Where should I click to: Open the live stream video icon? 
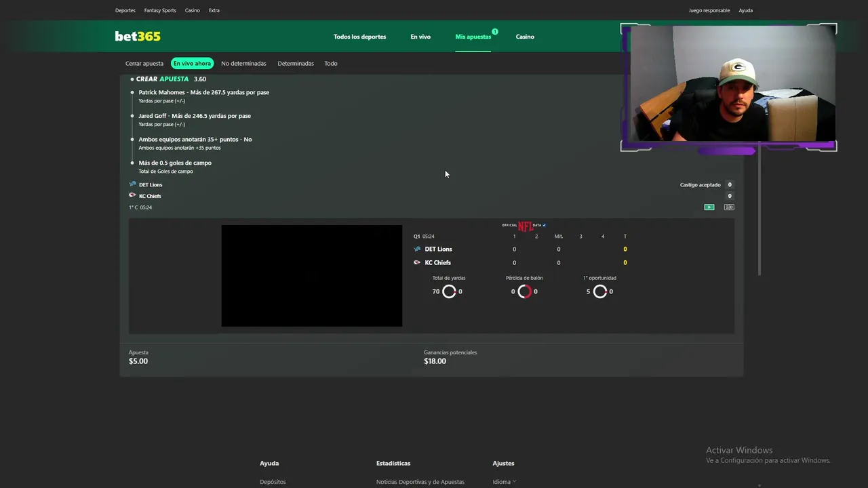click(709, 207)
